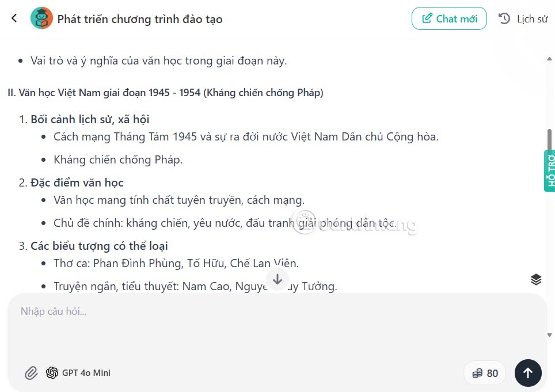Open history using the clock icon
This screenshot has height=392, width=555.
pyautogui.click(x=504, y=18)
